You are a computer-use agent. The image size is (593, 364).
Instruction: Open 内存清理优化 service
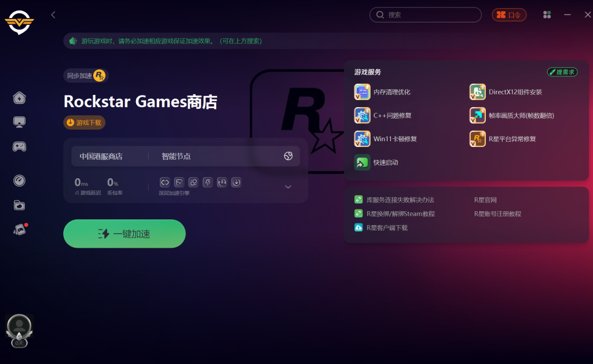[x=382, y=92]
